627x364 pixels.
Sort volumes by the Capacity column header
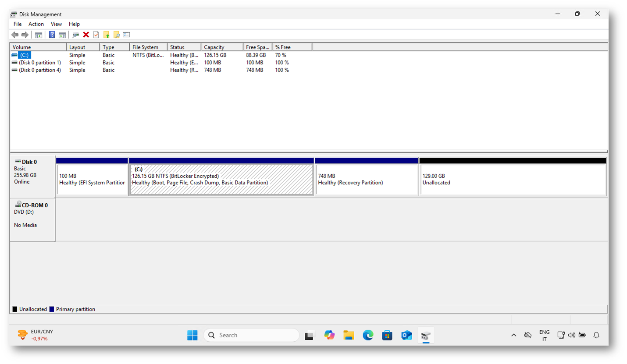(221, 47)
